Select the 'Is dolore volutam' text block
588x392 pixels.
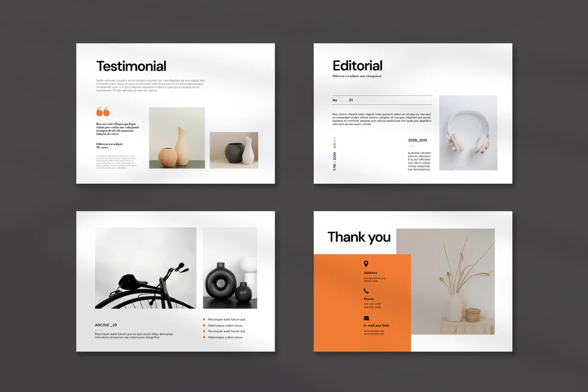pyautogui.click(x=419, y=161)
